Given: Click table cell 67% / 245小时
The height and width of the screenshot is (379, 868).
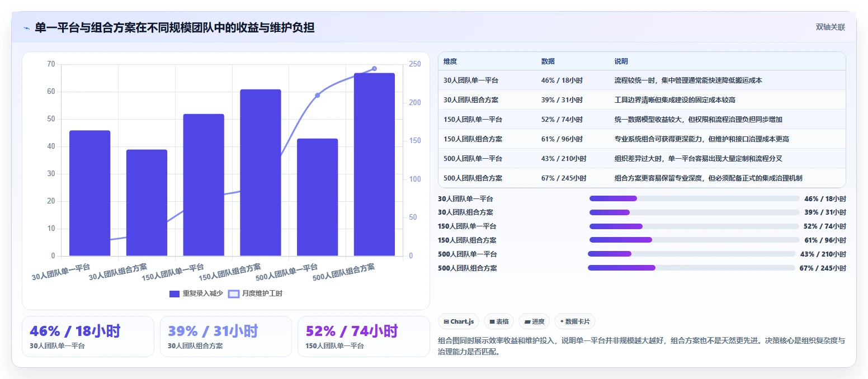Looking at the screenshot, I should click(x=564, y=178).
